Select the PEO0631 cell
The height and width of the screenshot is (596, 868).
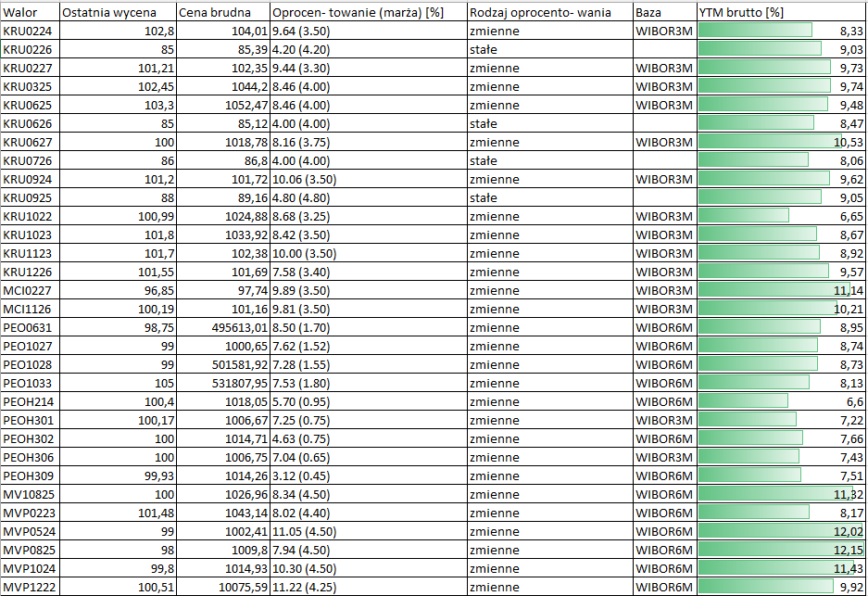30,328
